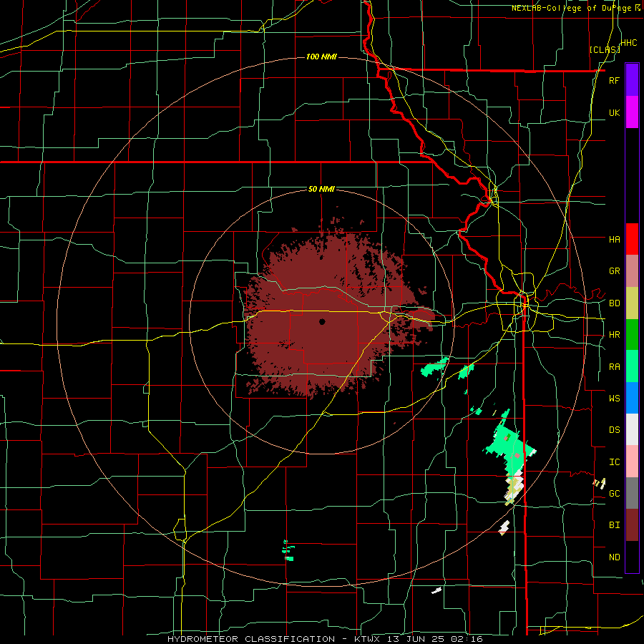Click the red HA legend color swatch
This screenshot has height=644, width=644.
[632, 239]
